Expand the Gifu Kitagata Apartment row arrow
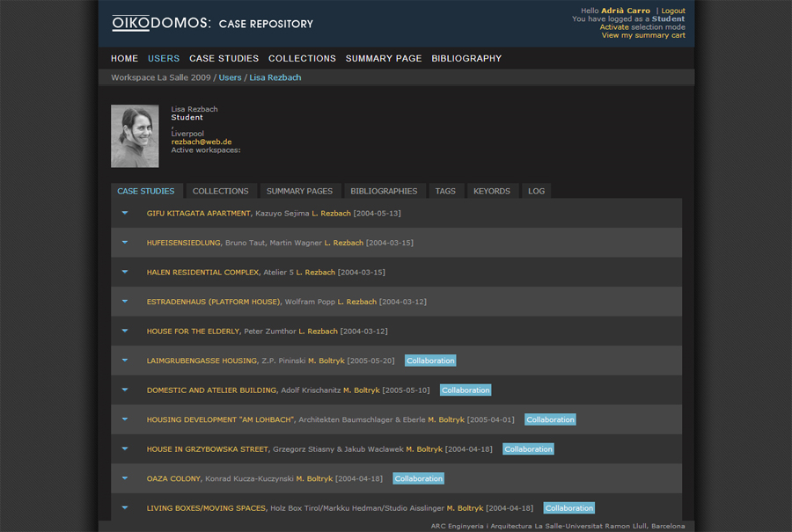Viewport: 792px width, 532px height. click(125, 213)
